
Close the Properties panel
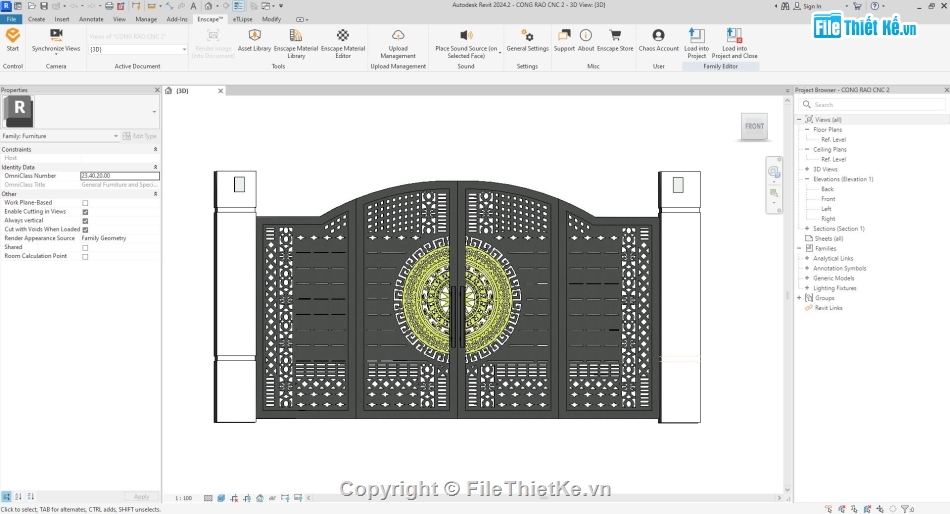click(157, 90)
